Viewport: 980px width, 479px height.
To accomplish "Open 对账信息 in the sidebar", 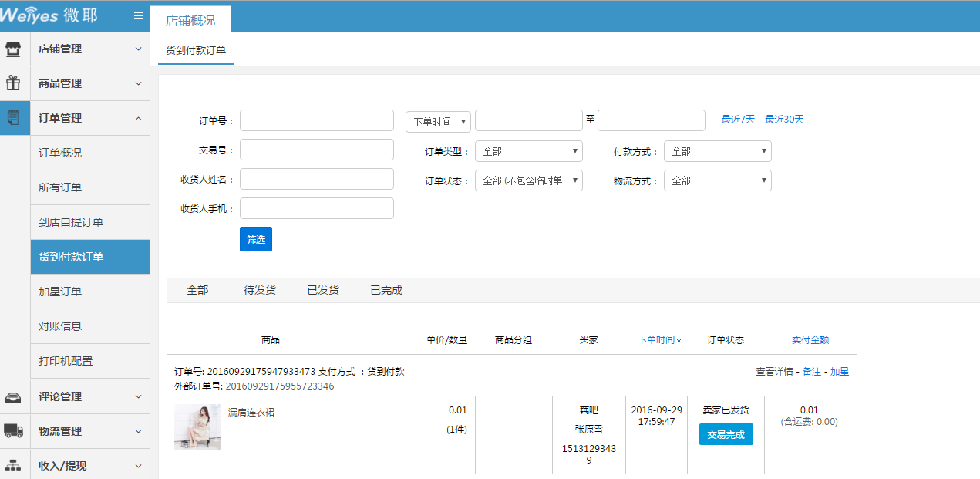I will (90, 326).
